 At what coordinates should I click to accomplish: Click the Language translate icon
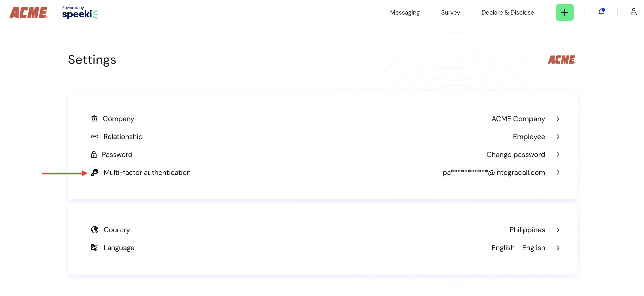click(x=95, y=247)
